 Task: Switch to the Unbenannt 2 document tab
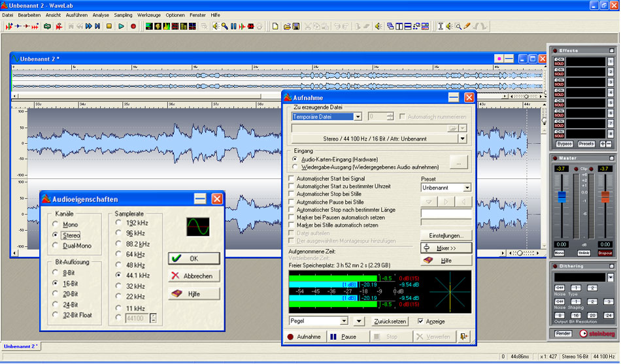21,346
